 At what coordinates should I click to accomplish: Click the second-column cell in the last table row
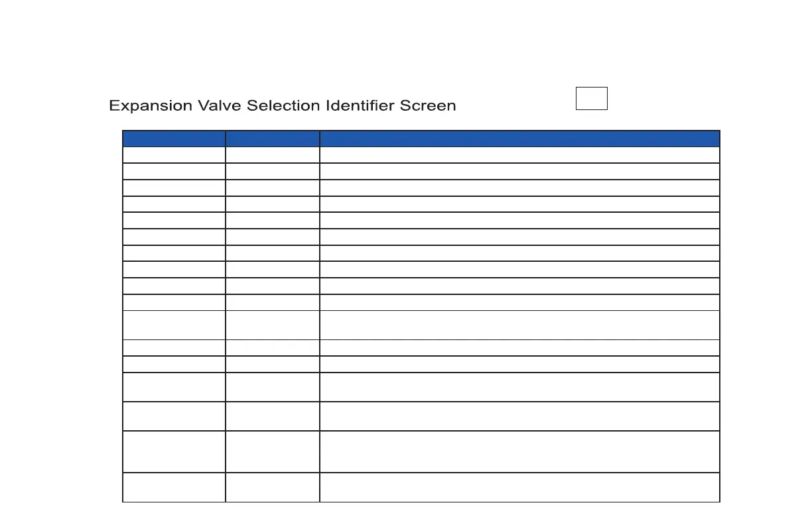(272, 487)
